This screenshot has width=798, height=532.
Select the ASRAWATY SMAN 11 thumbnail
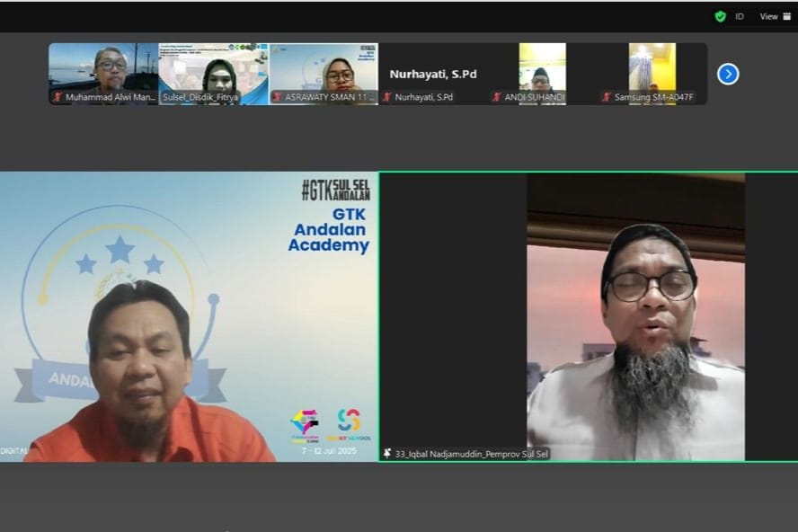pyautogui.click(x=324, y=70)
